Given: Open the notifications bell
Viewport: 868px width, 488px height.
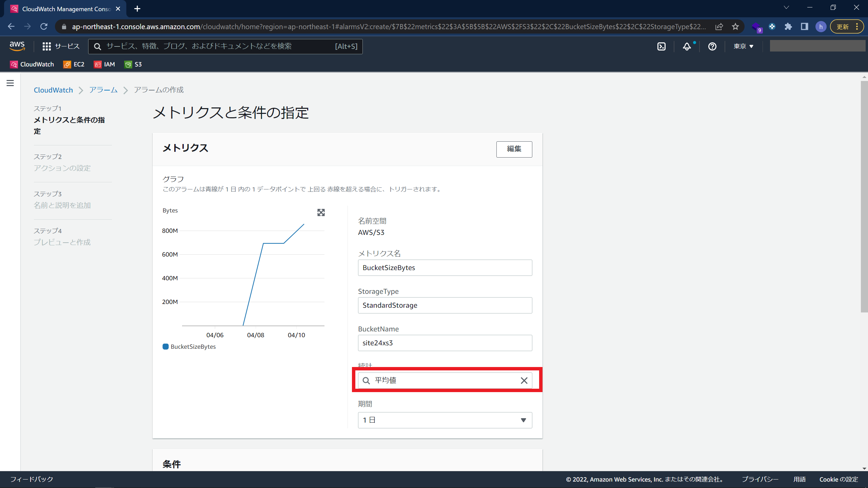Looking at the screenshot, I should point(687,46).
